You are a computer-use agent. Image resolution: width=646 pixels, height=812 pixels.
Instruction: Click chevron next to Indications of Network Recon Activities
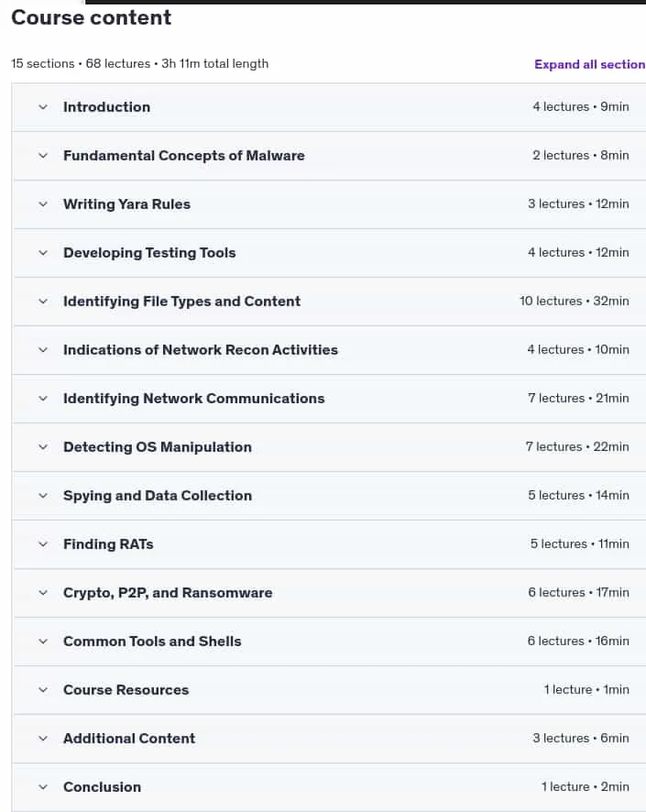pos(43,350)
